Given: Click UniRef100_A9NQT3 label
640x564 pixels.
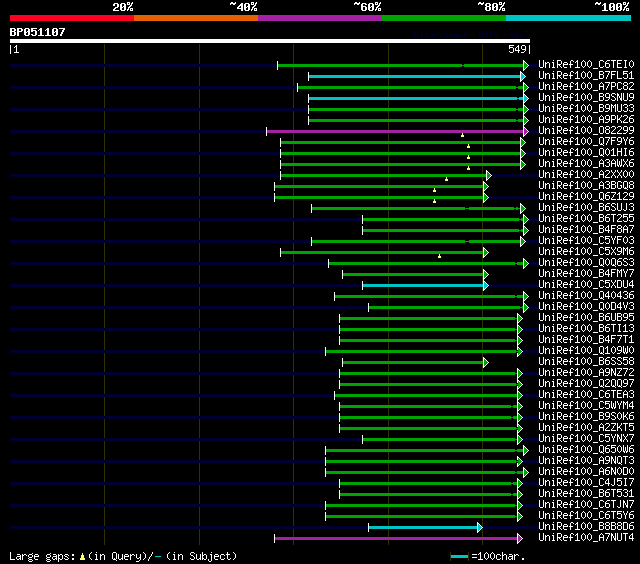Looking at the screenshot, I should (586, 461).
